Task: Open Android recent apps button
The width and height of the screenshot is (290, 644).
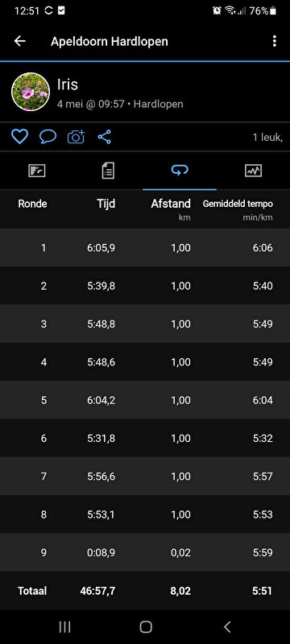Action: coord(64,627)
